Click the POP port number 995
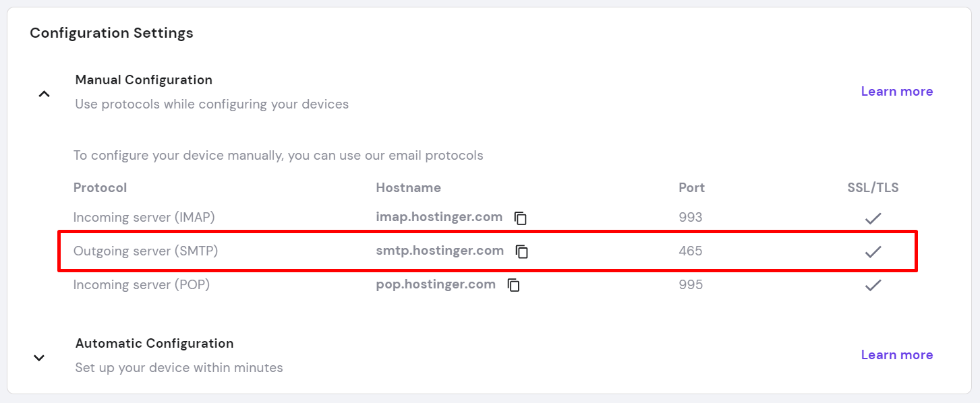This screenshot has height=403, width=980. pos(691,284)
